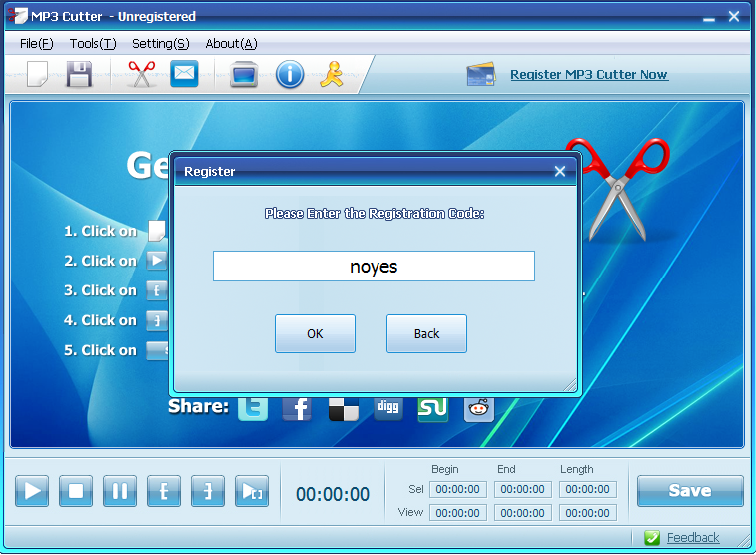Click the Sel End time field
The width and height of the screenshot is (756, 555).
[523, 489]
